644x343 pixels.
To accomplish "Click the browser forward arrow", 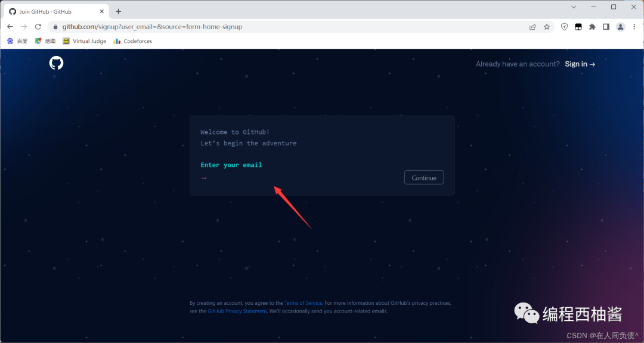I will click(x=24, y=27).
